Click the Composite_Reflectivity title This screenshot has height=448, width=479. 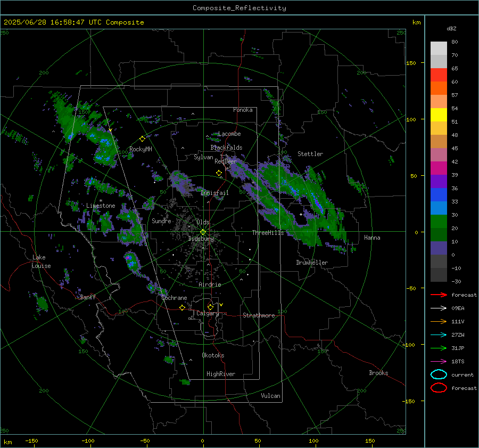click(x=239, y=8)
